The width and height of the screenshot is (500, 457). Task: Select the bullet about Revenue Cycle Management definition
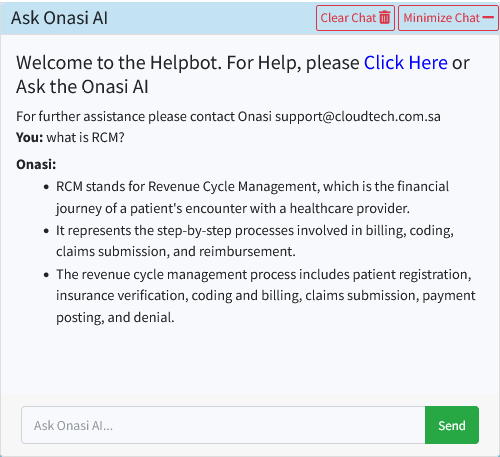point(252,197)
